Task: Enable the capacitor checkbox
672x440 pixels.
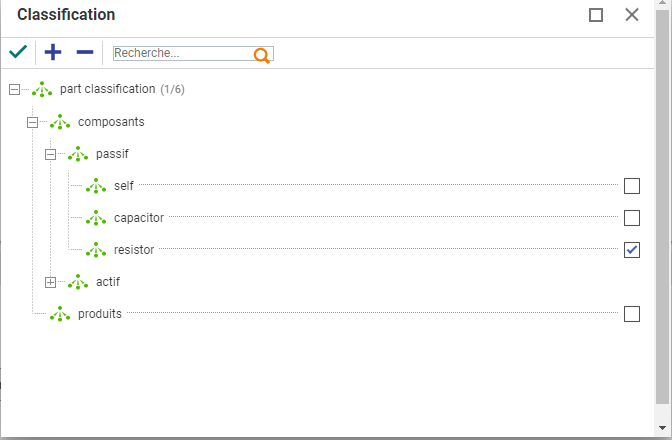Action: 631,218
